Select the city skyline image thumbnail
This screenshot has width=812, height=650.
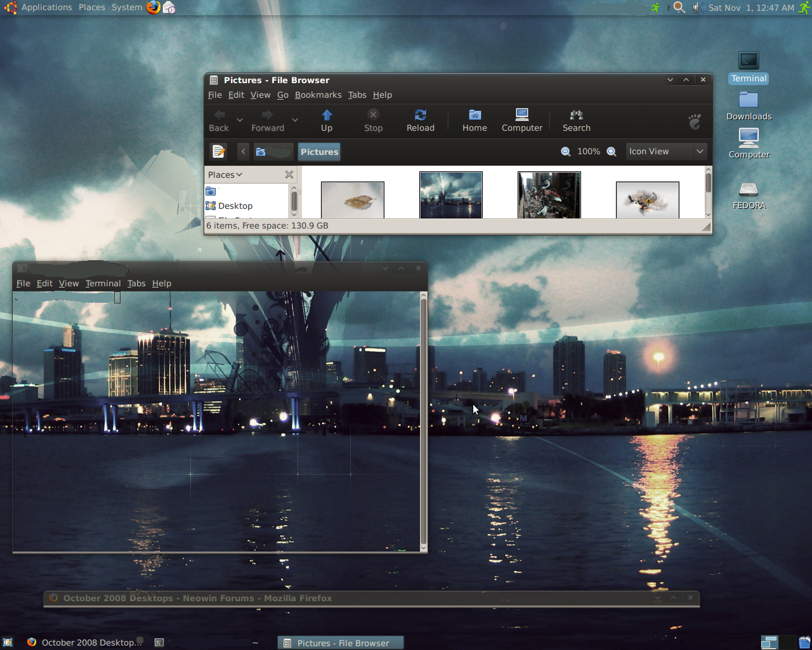coord(450,195)
